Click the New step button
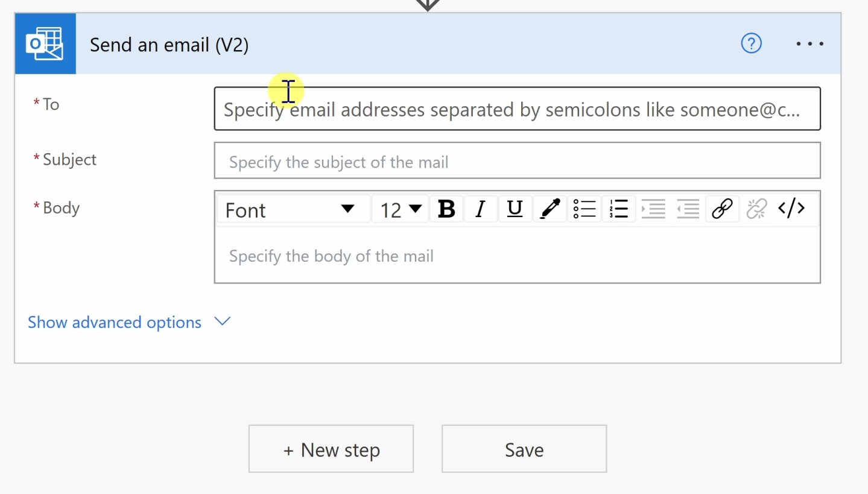Viewport: 868px width, 494px height. point(331,449)
